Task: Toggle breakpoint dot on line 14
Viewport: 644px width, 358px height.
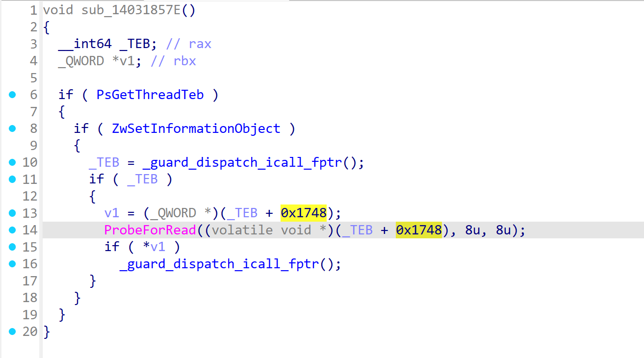Action: point(12,230)
